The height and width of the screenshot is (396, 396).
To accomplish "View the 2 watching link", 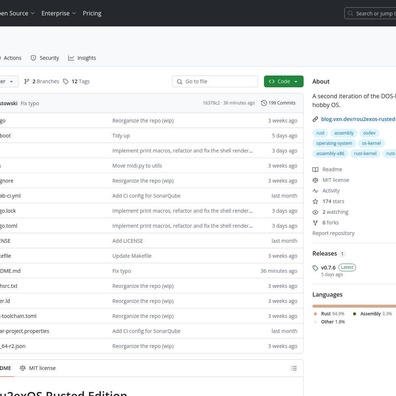I will click(335, 212).
